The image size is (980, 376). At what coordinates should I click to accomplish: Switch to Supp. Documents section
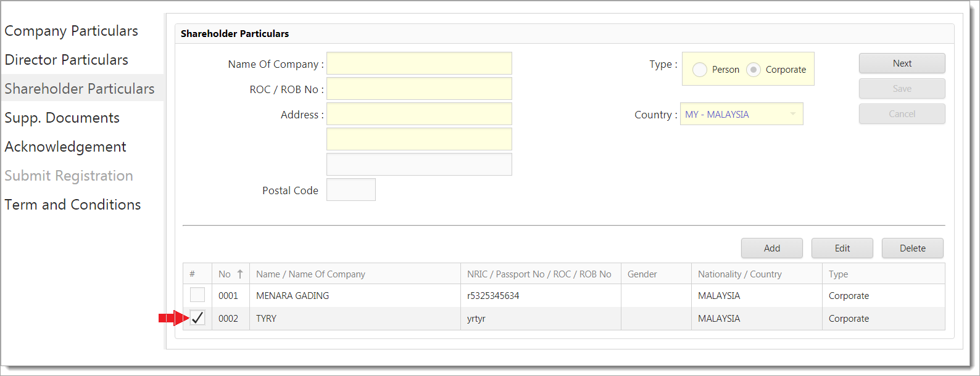[62, 118]
